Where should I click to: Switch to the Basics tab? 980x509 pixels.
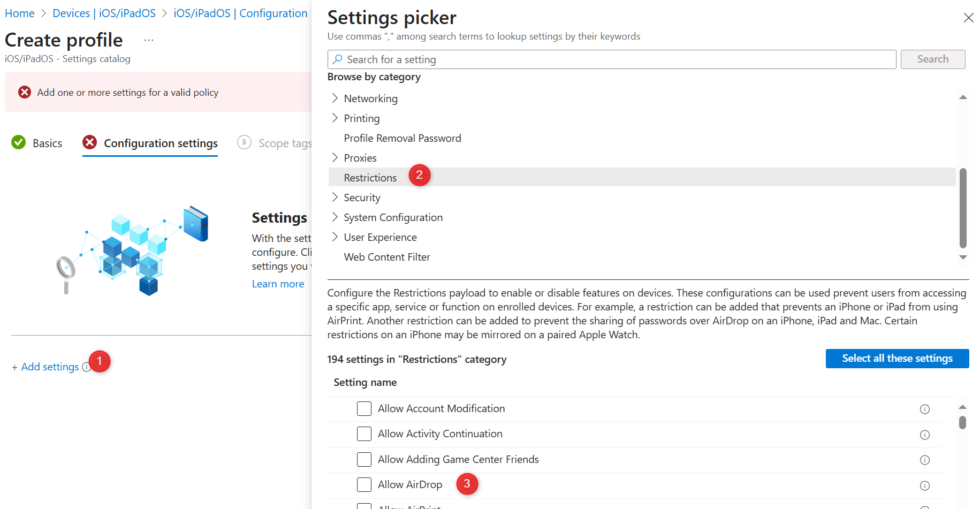tap(47, 143)
